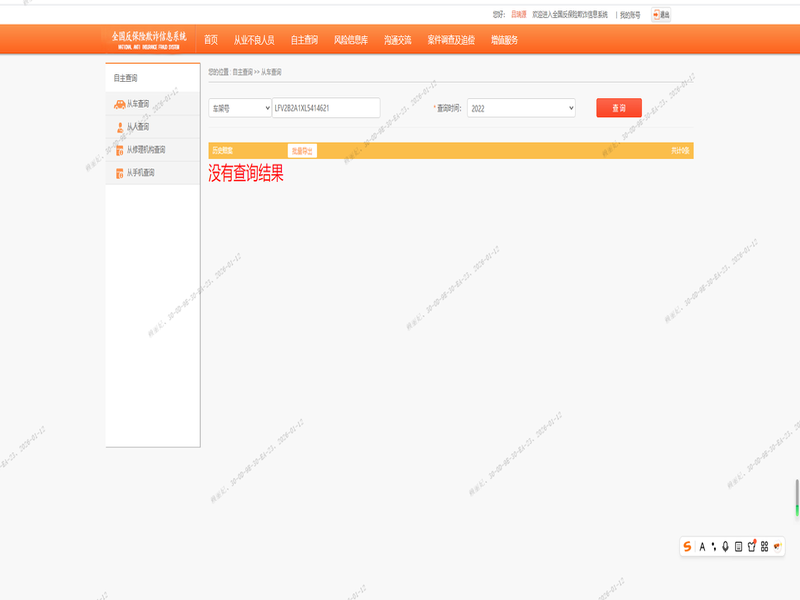800x600 pixels.
Task: Click the Sogou input method S logo
Action: point(688,546)
